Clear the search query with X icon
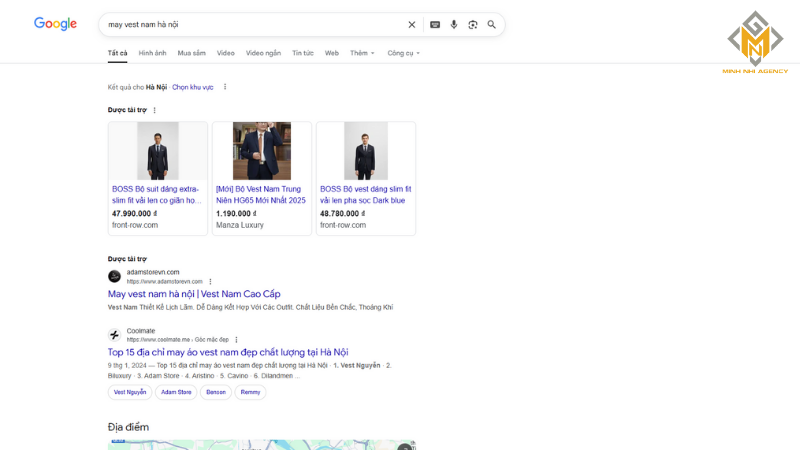The height and width of the screenshot is (450, 800). coord(412,24)
